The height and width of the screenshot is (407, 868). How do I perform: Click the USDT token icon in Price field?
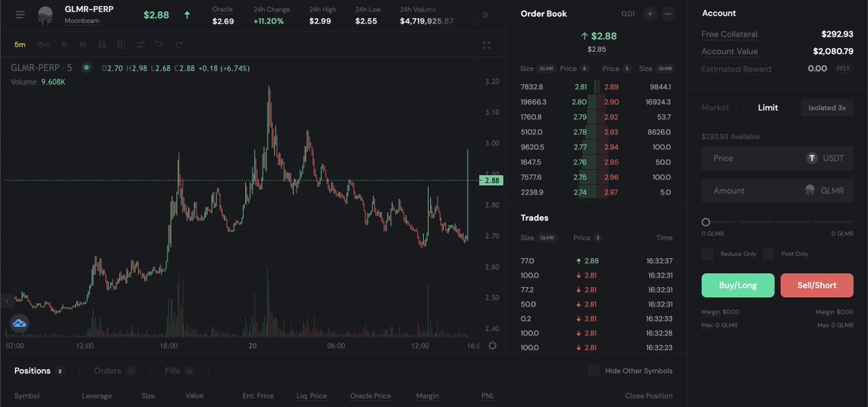[x=812, y=158]
